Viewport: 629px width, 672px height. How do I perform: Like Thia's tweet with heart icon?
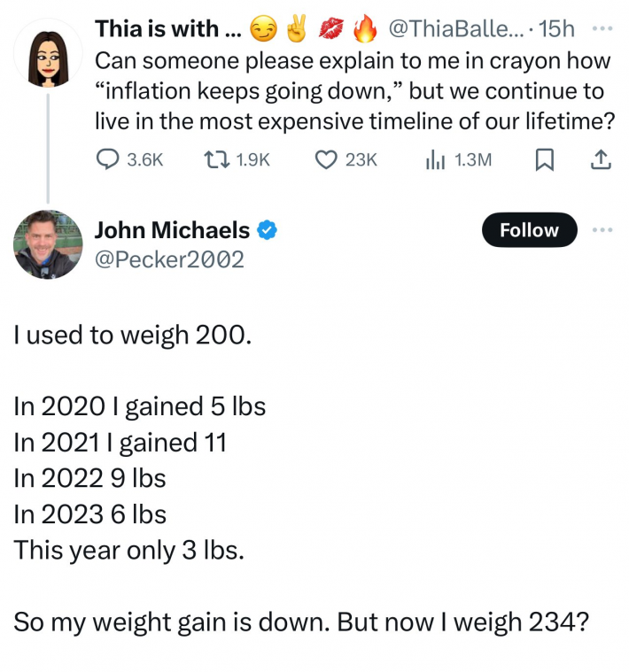pos(328,159)
